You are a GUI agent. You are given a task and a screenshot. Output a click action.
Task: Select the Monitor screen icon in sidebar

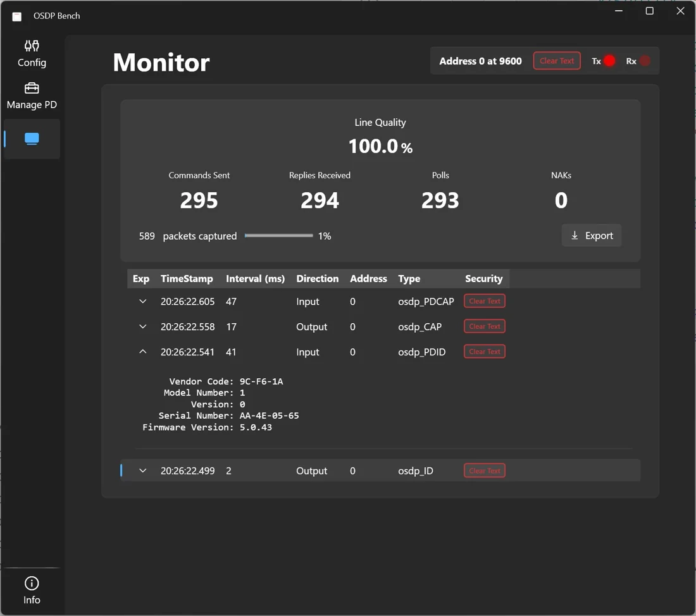(32, 139)
